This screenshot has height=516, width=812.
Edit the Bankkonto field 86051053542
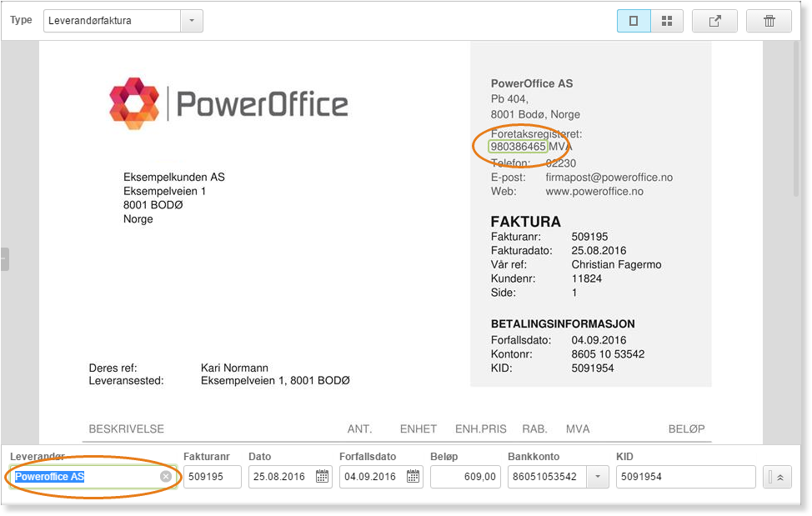click(547, 477)
